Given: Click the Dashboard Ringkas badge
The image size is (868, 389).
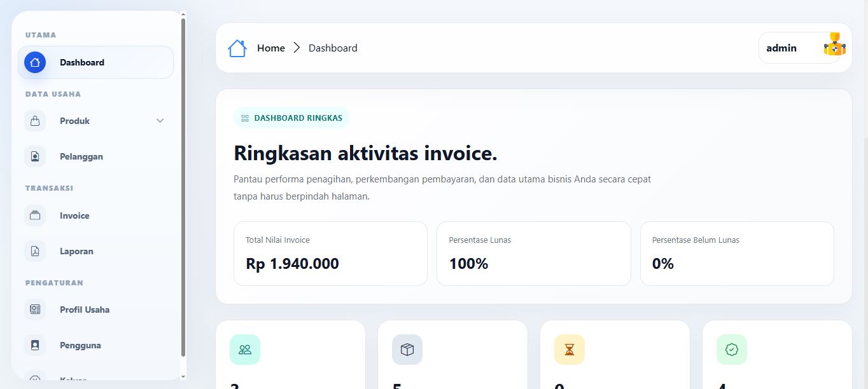Looking at the screenshot, I should [291, 118].
